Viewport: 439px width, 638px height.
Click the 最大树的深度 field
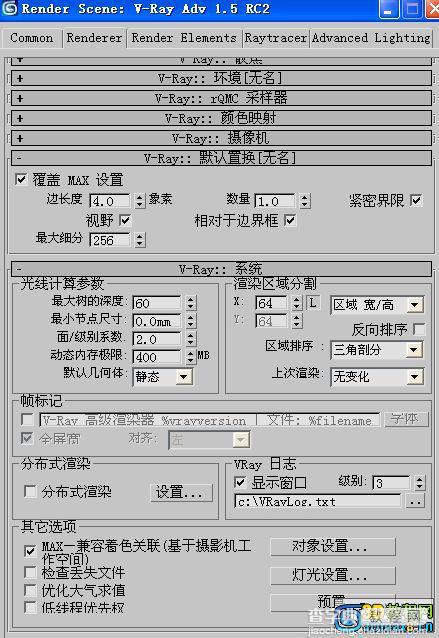tap(157, 303)
